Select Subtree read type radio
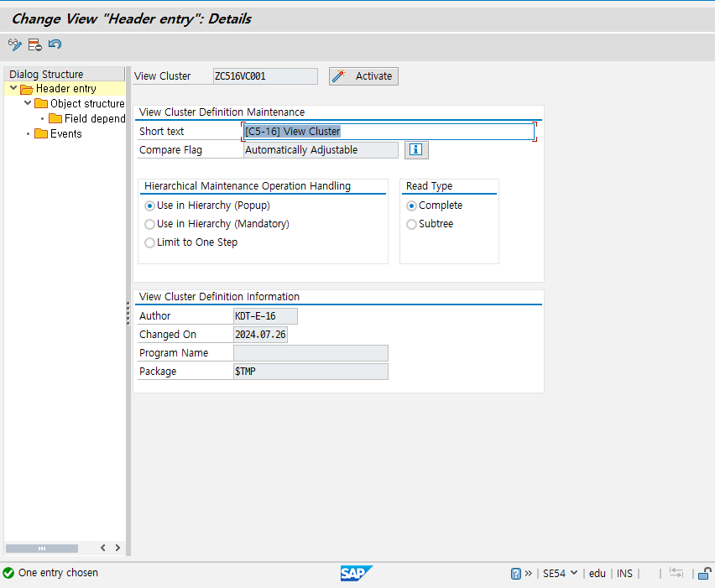 (x=411, y=224)
